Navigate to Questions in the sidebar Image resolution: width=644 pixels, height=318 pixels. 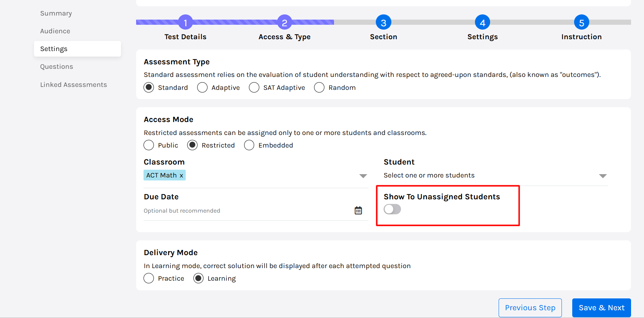point(57,67)
